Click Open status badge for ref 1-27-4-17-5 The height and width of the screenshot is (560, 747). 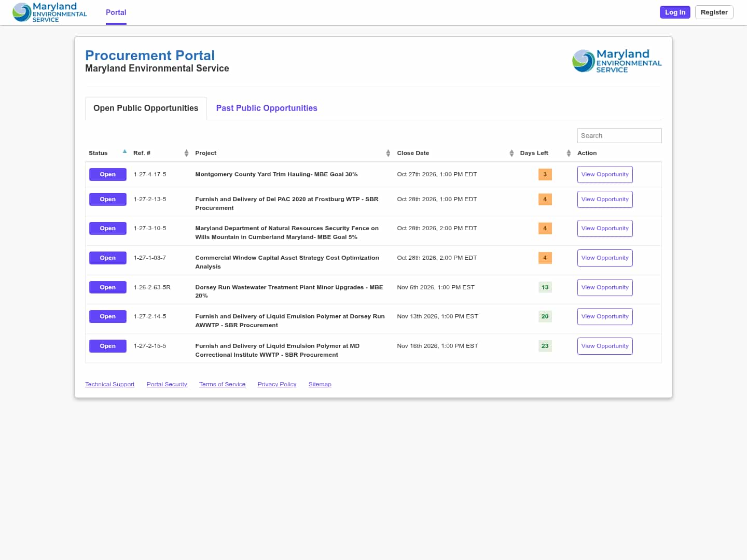pyautogui.click(x=108, y=175)
